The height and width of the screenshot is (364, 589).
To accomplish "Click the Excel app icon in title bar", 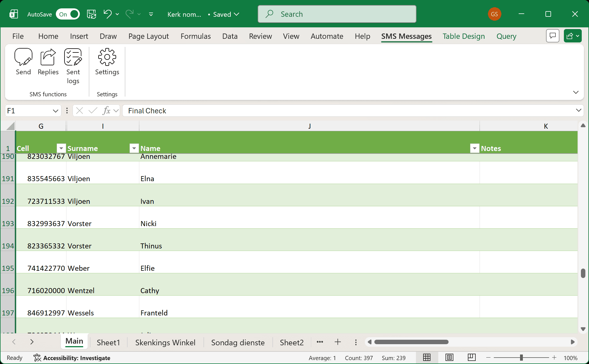I will pyautogui.click(x=13, y=14).
